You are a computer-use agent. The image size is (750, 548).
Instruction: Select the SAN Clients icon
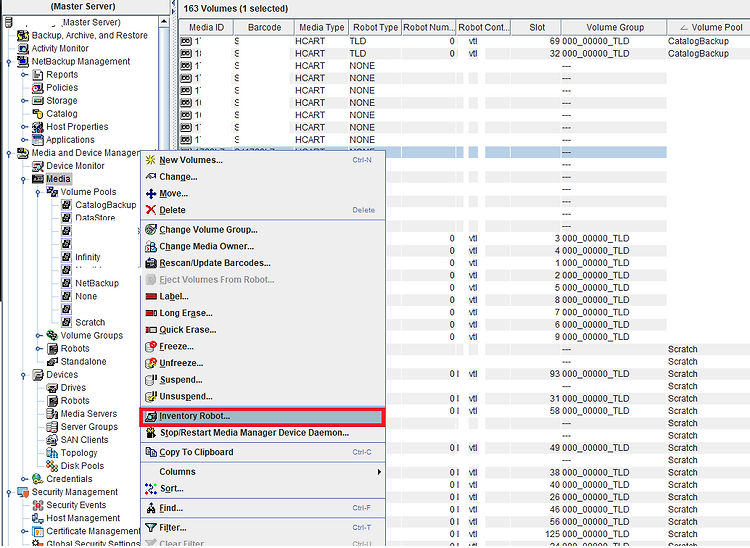pyautogui.click(x=52, y=440)
